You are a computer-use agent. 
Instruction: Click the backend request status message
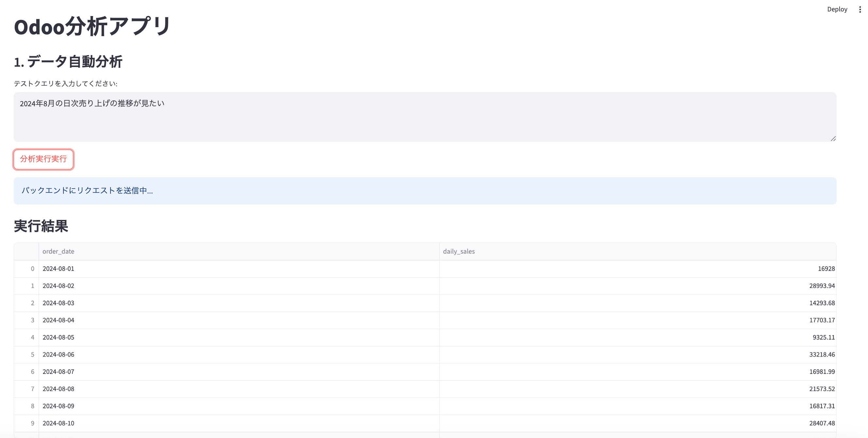tap(87, 191)
